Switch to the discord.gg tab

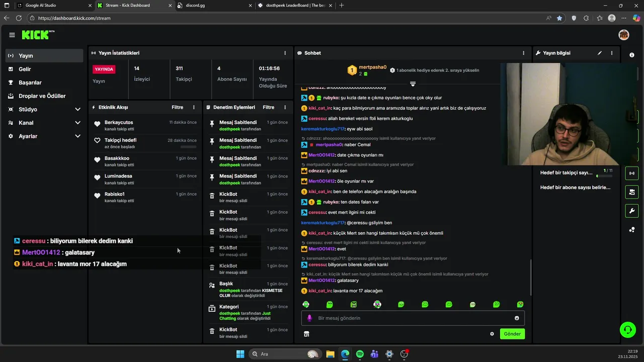point(215,6)
